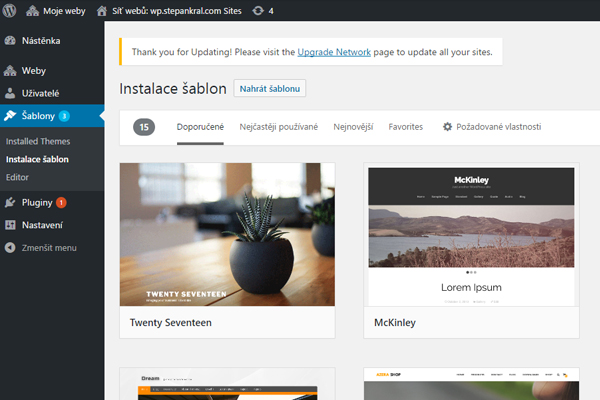Go to the Weby sites menu
Screen dimensions: 600x400
(x=33, y=71)
